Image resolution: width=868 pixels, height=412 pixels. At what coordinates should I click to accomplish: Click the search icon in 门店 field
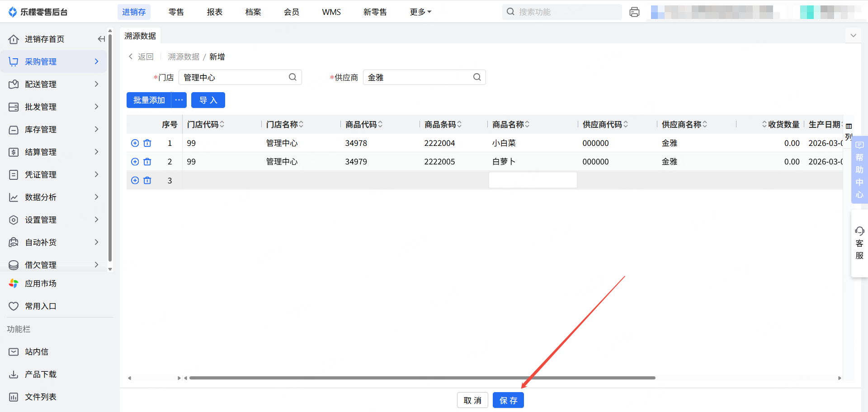pyautogui.click(x=292, y=77)
